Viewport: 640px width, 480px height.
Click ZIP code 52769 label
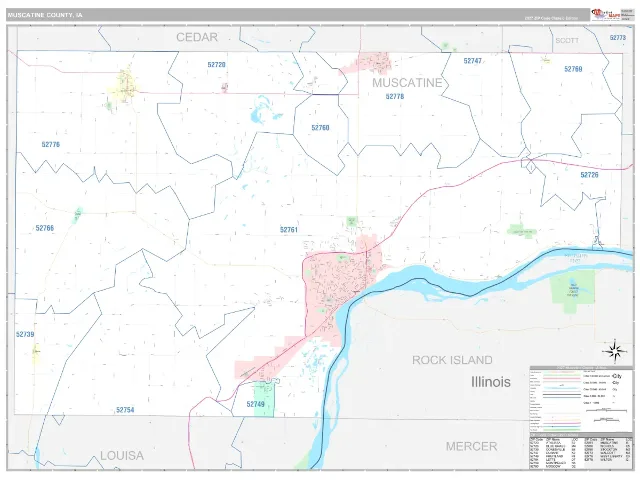pyautogui.click(x=573, y=69)
